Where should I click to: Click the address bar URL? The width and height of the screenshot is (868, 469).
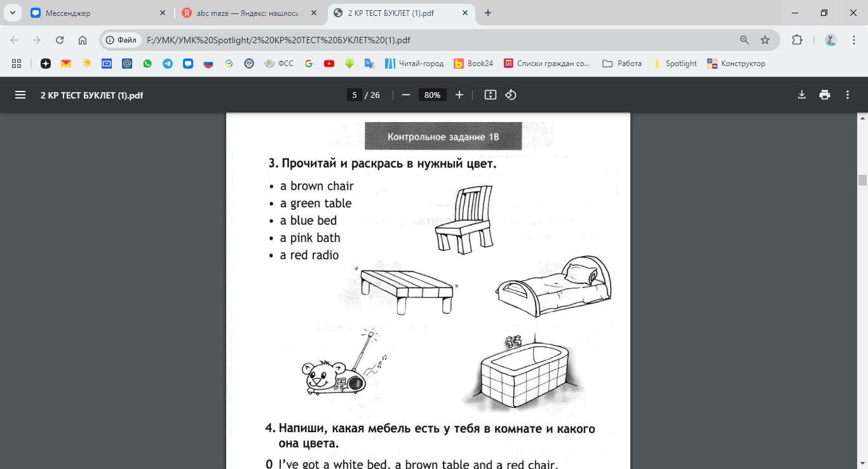tap(278, 40)
